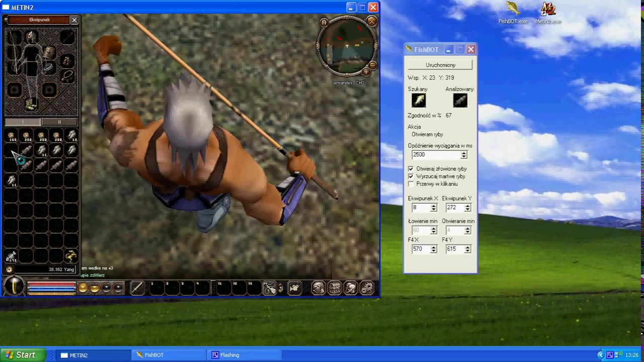
Task: Click the F4 Y value field
Action: [455, 249]
